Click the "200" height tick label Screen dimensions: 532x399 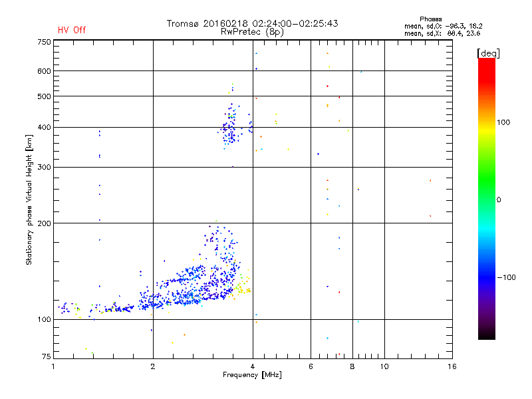point(44,223)
